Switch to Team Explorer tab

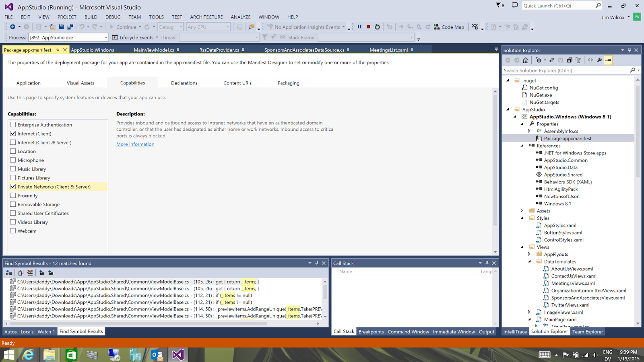point(588,332)
